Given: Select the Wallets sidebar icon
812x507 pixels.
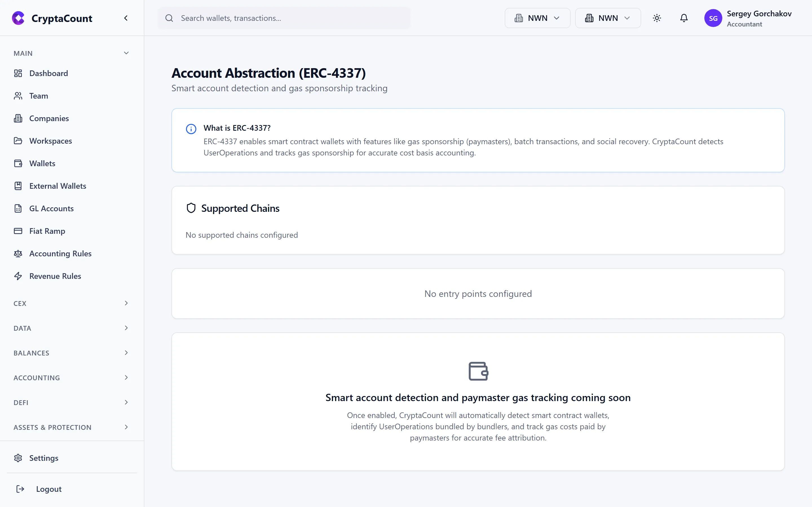Looking at the screenshot, I should 18,163.
